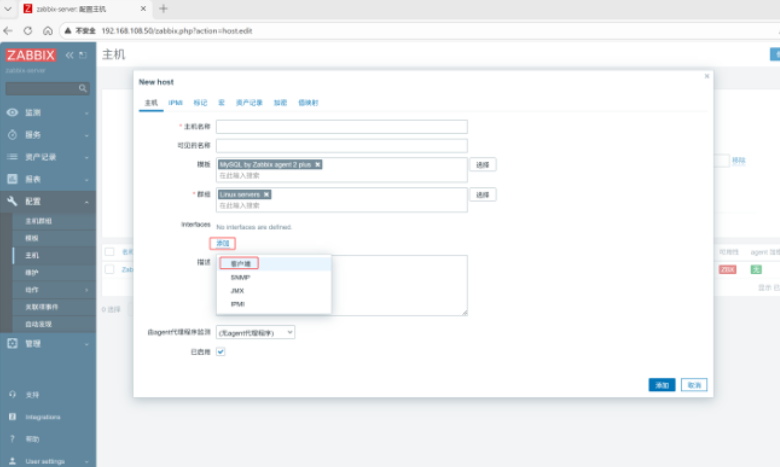Reload the current page

pyautogui.click(x=28, y=31)
